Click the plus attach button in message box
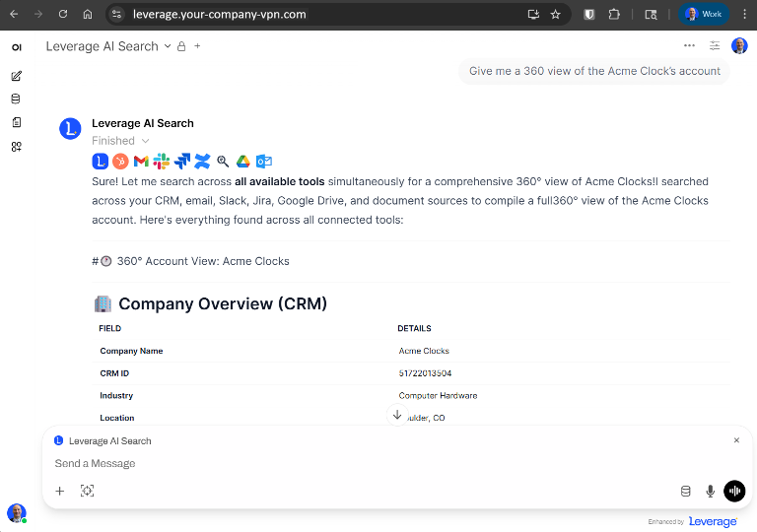 60,491
